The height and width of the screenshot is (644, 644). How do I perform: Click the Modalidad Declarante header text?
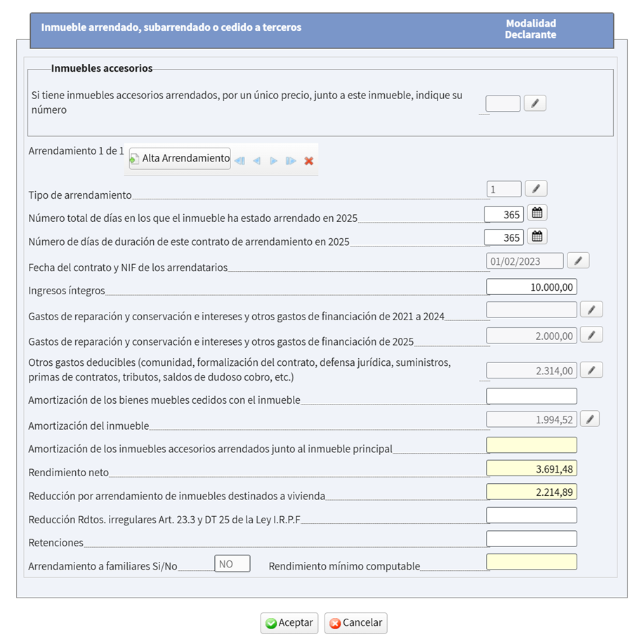click(531, 29)
